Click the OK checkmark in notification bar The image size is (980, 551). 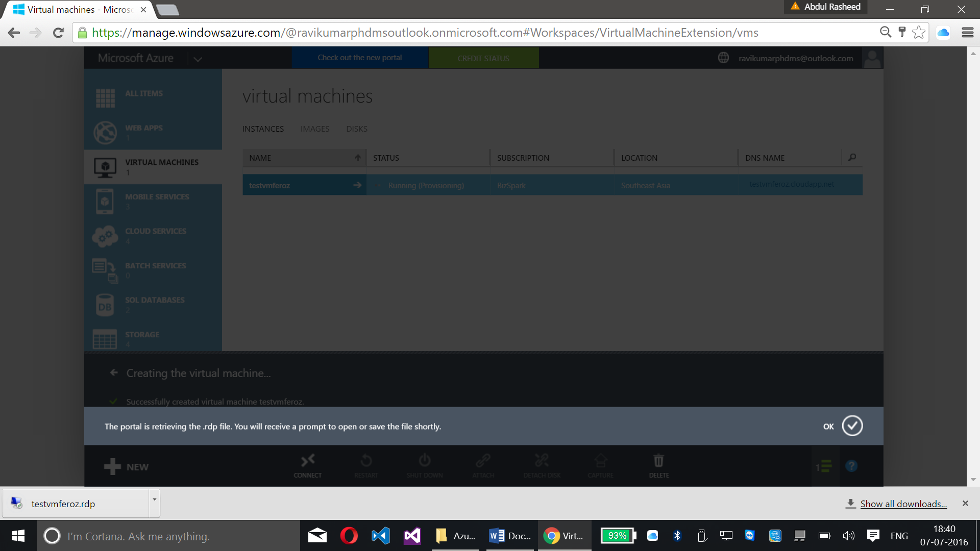click(x=852, y=426)
